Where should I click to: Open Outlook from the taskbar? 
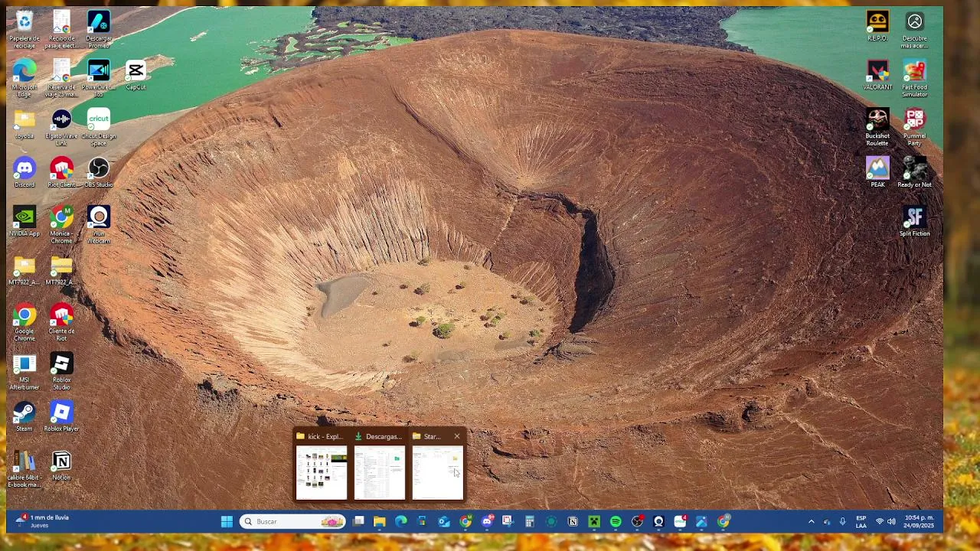tap(444, 522)
